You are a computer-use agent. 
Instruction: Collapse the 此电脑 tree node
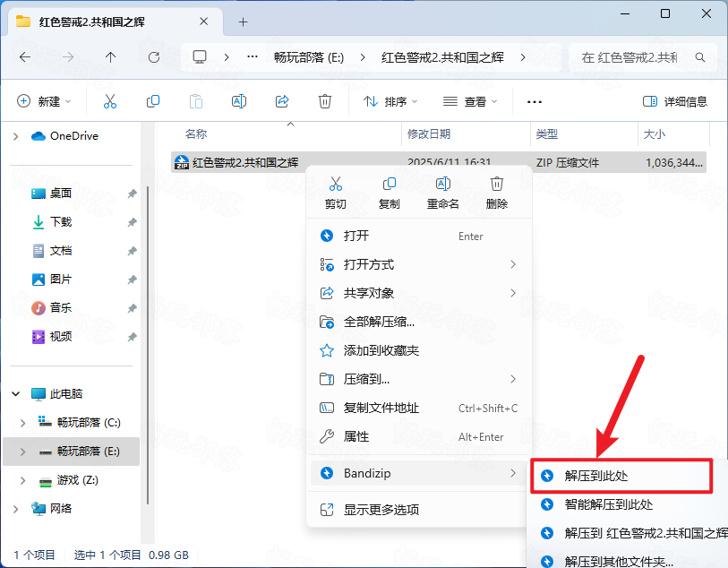pyautogui.click(x=16, y=394)
